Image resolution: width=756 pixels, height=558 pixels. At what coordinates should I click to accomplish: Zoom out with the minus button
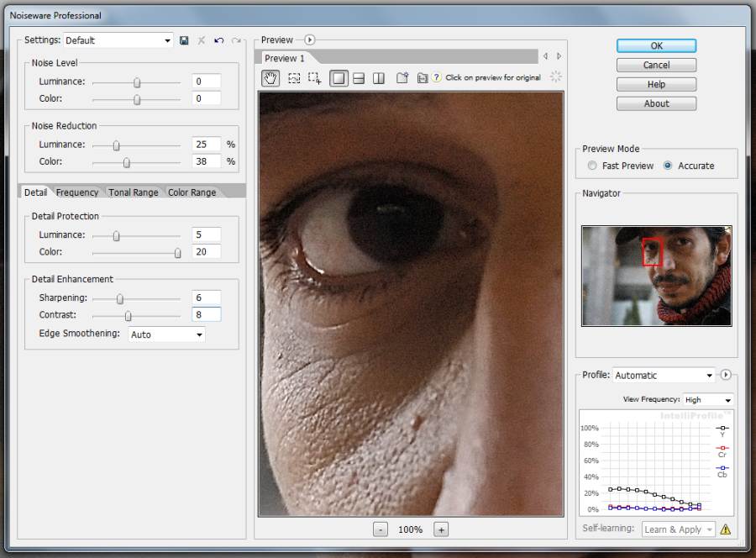pos(381,529)
